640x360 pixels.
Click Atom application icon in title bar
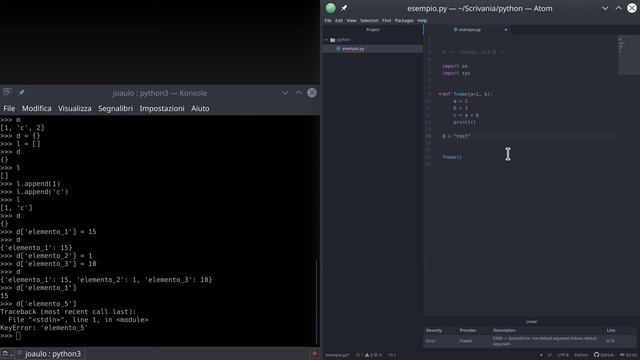[x=331, y=8]
